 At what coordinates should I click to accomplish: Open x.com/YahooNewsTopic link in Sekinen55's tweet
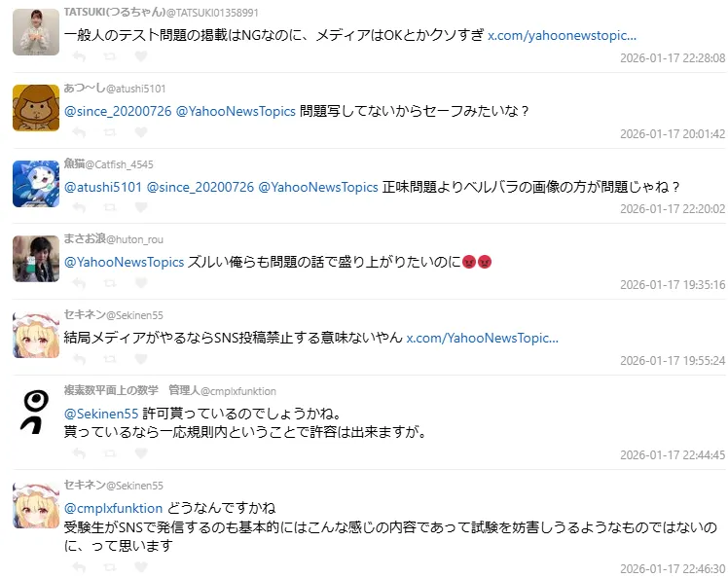coord(483,338)
